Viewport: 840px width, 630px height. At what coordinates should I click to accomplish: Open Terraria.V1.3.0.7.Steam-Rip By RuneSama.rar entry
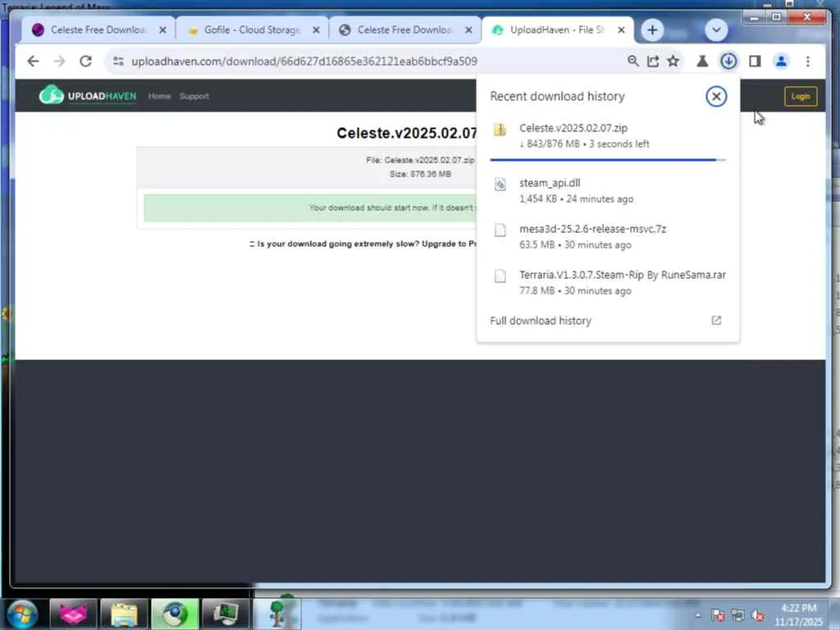coord(608,282)
